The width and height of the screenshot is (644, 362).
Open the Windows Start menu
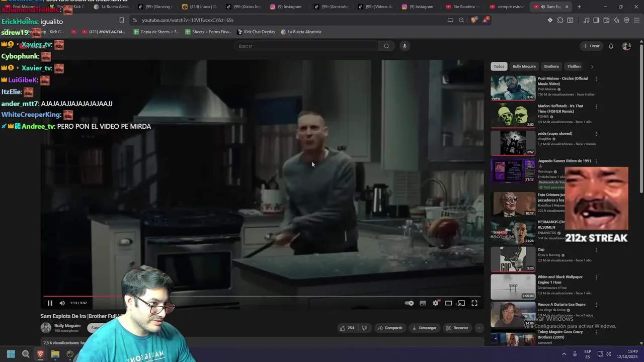point(11,354)
